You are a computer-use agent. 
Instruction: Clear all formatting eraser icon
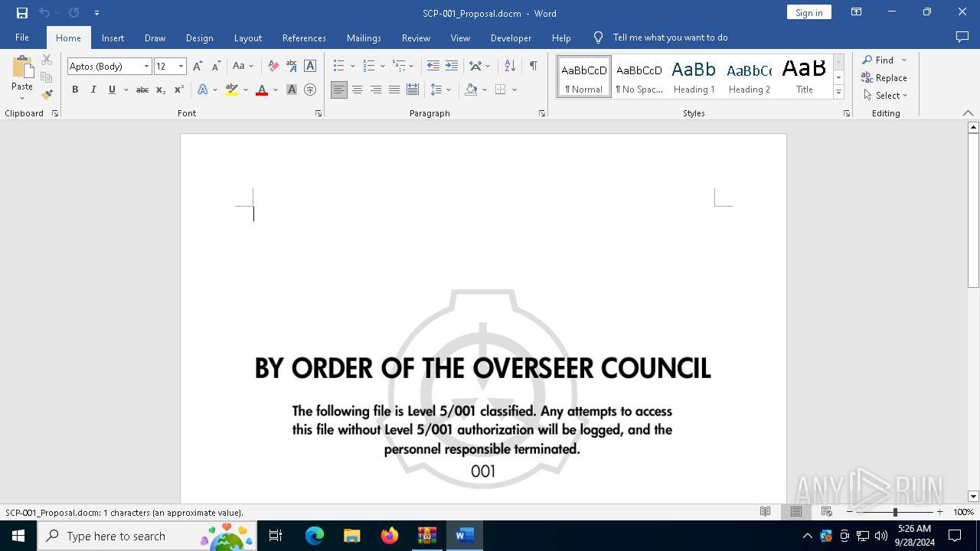[273, 67]
